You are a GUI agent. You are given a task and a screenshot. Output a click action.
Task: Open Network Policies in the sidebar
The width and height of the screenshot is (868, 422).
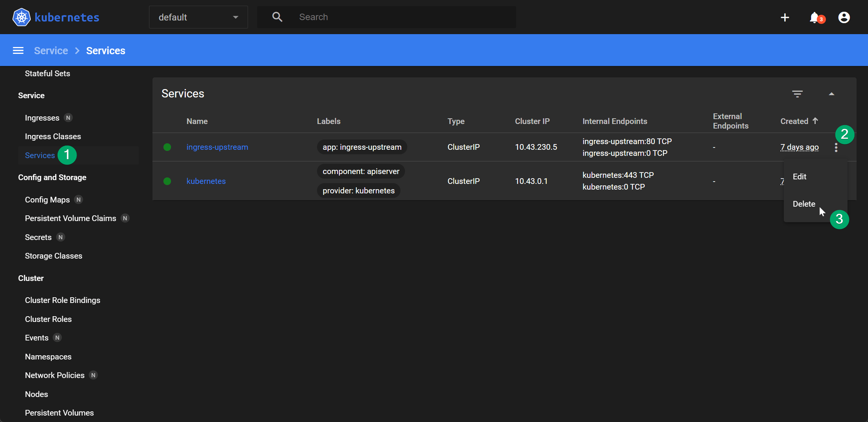55,375
